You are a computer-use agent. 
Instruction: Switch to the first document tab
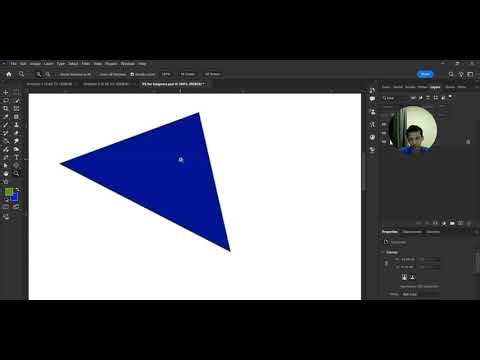(49, 84)
